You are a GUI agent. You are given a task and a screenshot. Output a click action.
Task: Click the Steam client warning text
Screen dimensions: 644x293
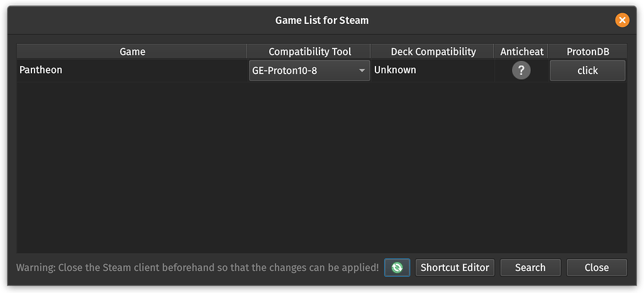(x=197, y=267)
